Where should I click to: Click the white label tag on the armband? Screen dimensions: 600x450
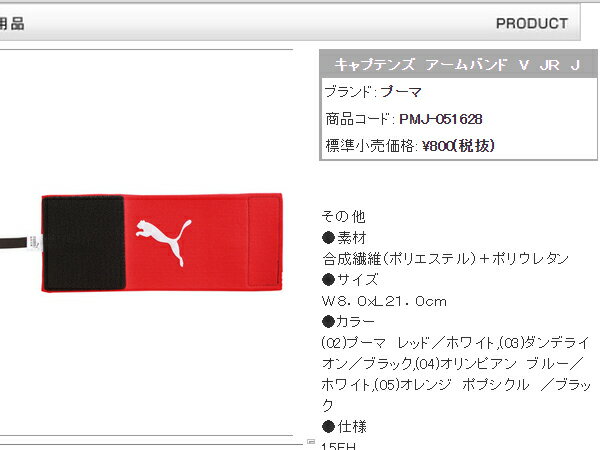tap(35, 243)
